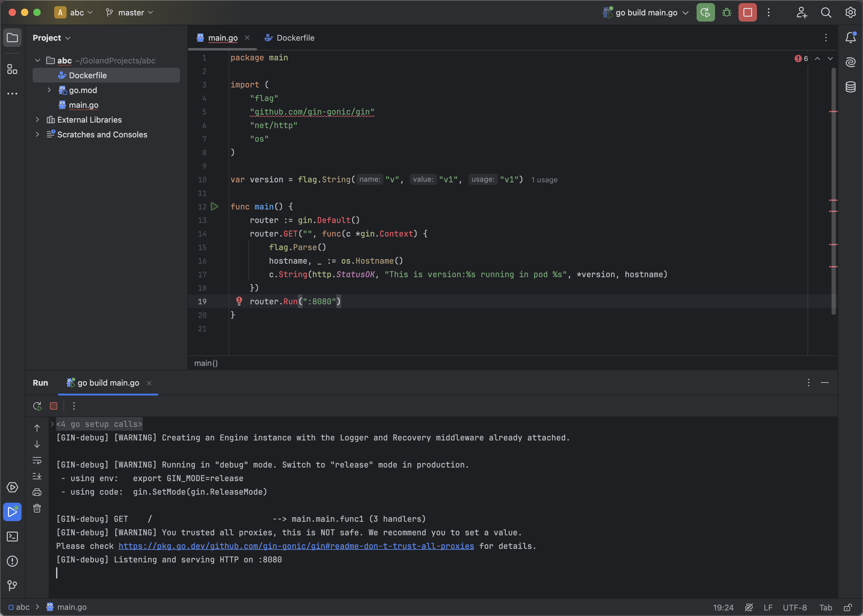Expand Scratches and Consoles
The image size is (863, 616).
(38, 135)
